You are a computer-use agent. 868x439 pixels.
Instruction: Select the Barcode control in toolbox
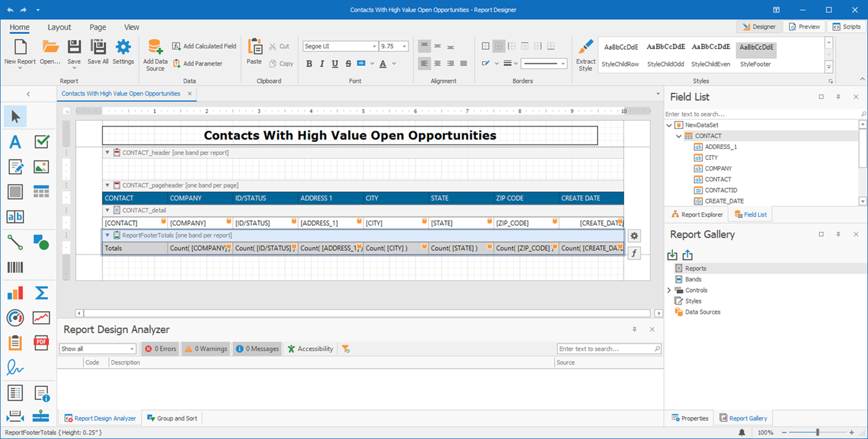click(15, 267)
